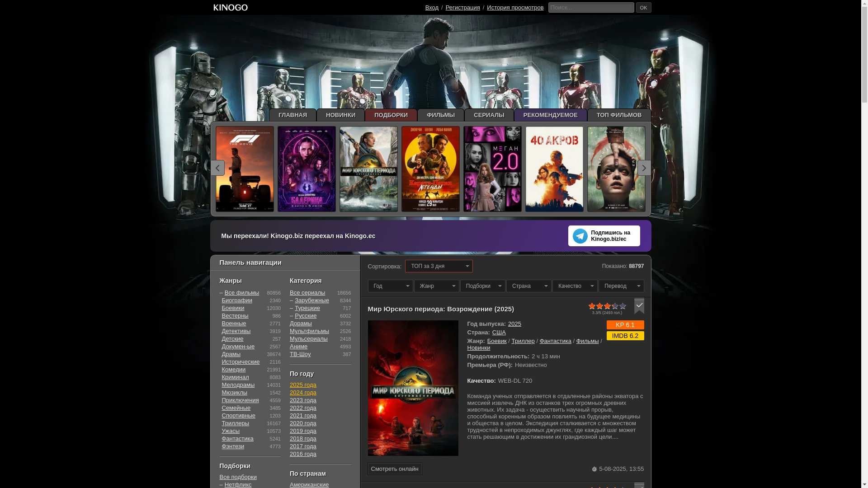The image size is (868, 488).
Task: Rate the movie with first star
Action: point(592,306)
